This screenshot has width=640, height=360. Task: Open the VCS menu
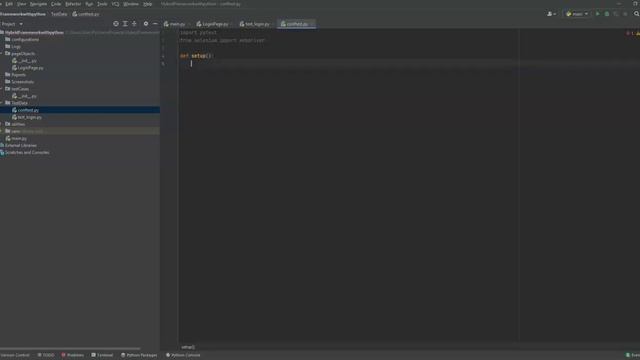pos(116,4)
